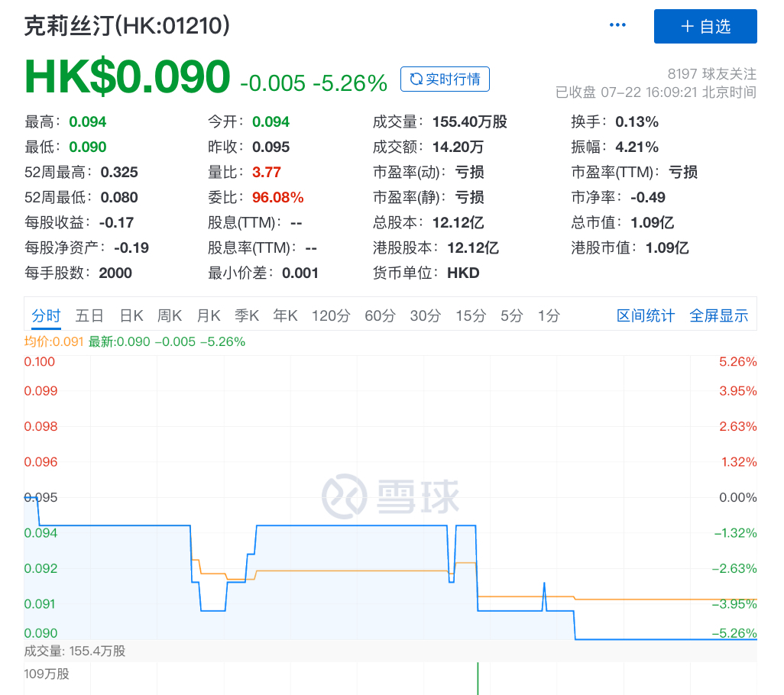Screen dimensions: 784x695
Task: Select the 120分 interval tab
Action: [331, 315]
